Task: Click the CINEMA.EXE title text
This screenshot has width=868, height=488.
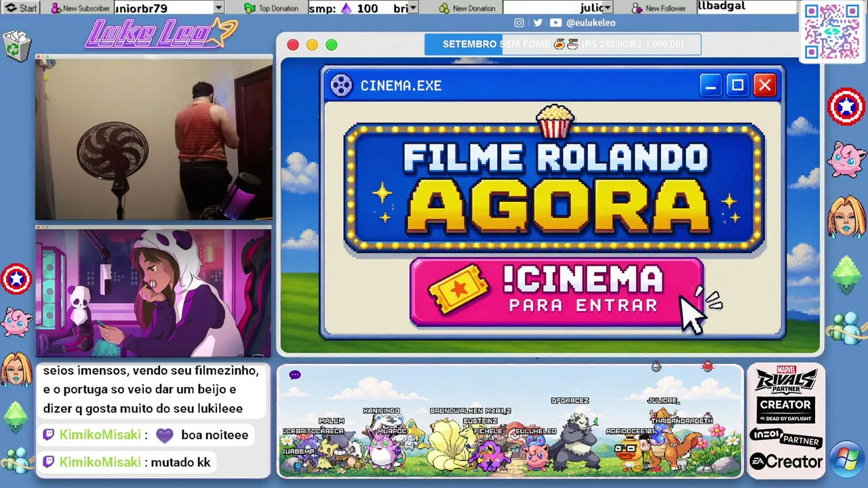Action: [x=401, y=86]
